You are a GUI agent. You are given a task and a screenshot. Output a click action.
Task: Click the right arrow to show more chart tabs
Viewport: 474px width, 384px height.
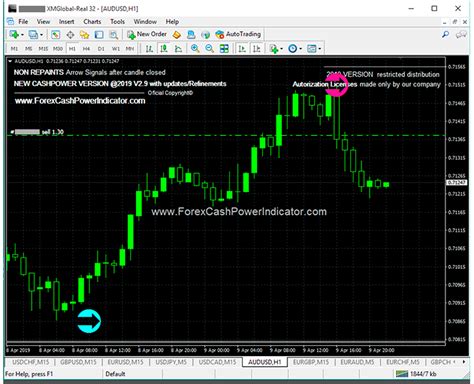464,362
